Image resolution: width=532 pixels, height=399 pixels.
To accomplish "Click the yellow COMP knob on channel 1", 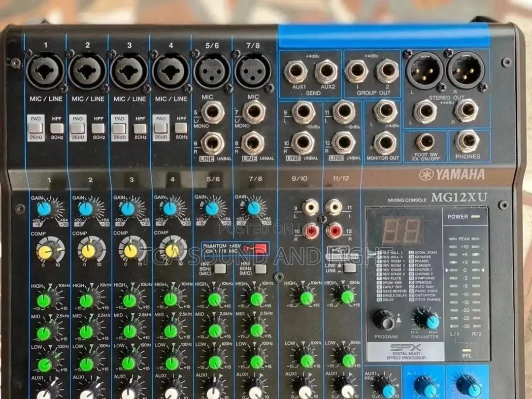I will tap(45, 252).
